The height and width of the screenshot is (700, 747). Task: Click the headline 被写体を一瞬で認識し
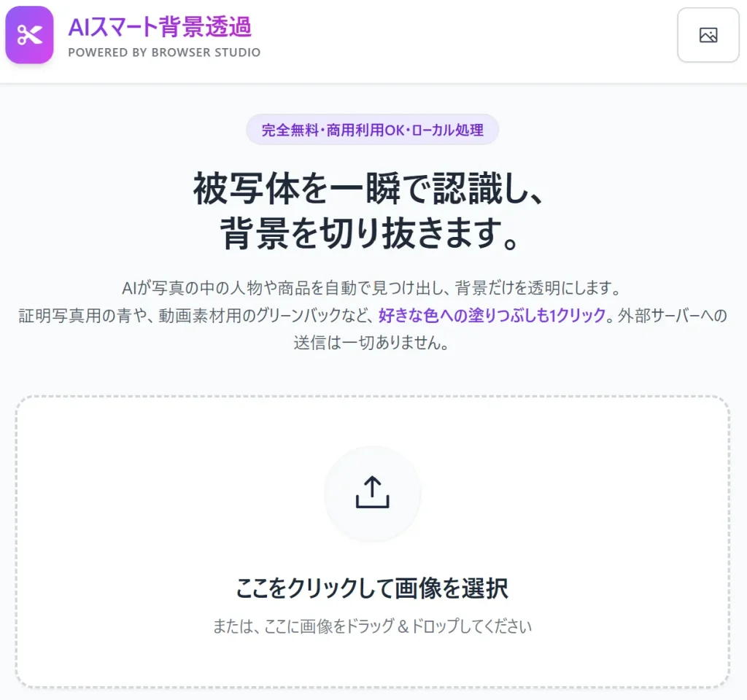coord(368,189)
